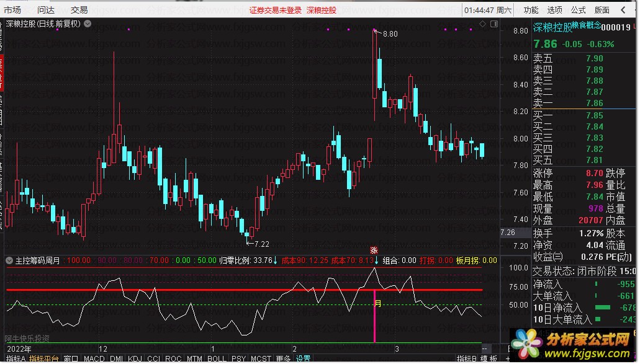This screenshot has height=364, width=640.
Task: Open the 更多 indicators list
Action: tap(283, 358)
